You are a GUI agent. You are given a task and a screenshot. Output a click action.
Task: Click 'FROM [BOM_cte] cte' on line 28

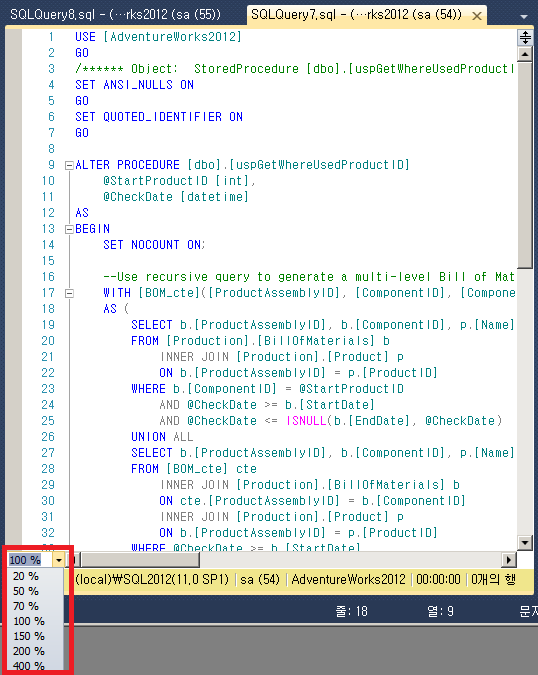(x=194, y=469)
